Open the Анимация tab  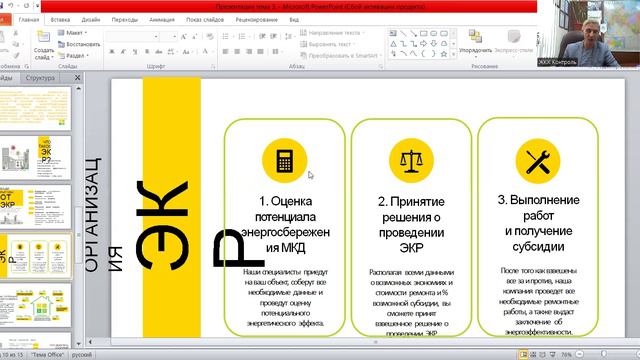[162, 20]
